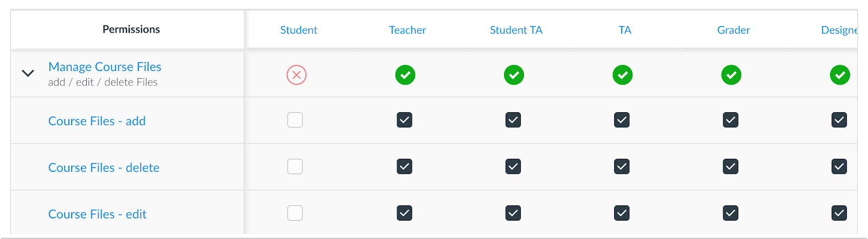Open TA's green check icon for Manage Course Files
This screenshot has height=239, width=868.
coord(622,75)
